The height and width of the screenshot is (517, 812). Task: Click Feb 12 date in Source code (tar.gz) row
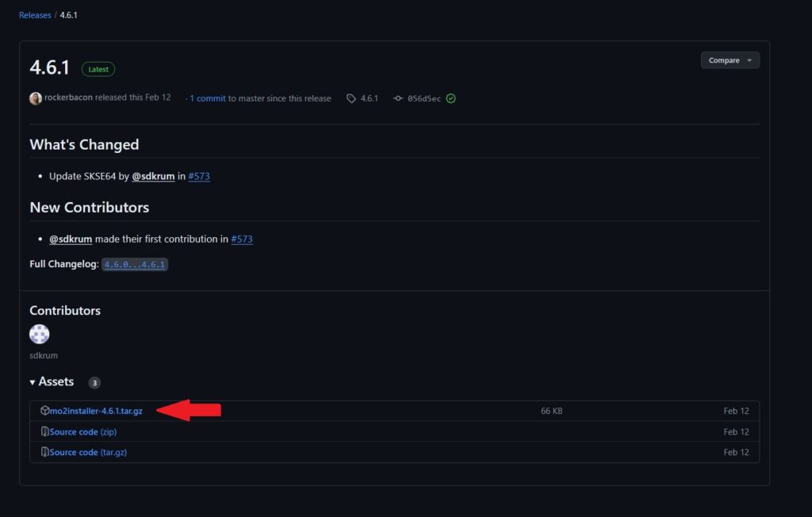(x=736, y=452)
